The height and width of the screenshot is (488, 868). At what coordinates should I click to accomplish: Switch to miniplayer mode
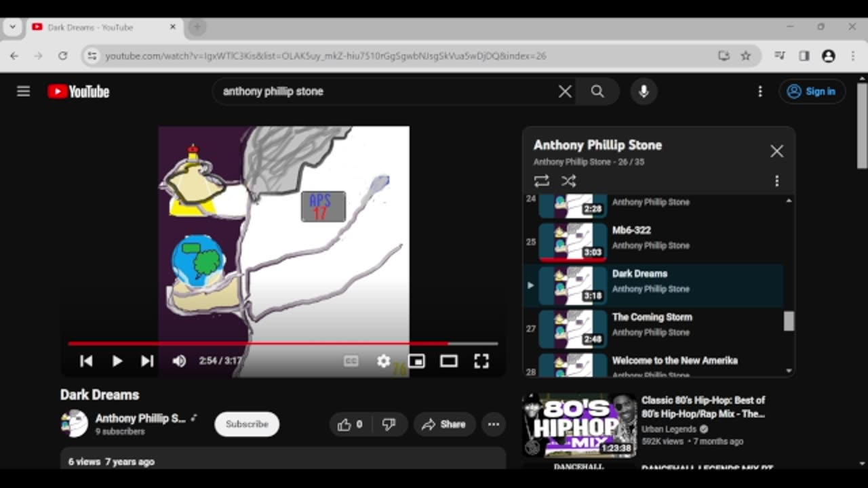tap(416, 361)
